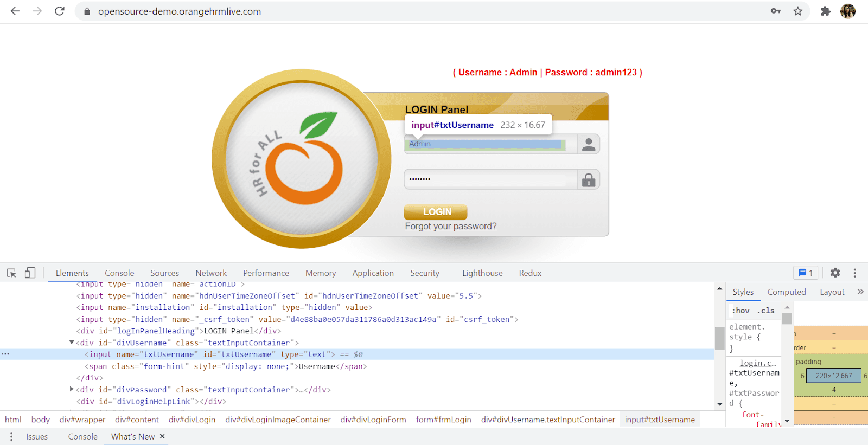This screenshot has width=868, height=445.
Task: Select the logInPanelHeading div node
Action: click(x=178, y=331)
